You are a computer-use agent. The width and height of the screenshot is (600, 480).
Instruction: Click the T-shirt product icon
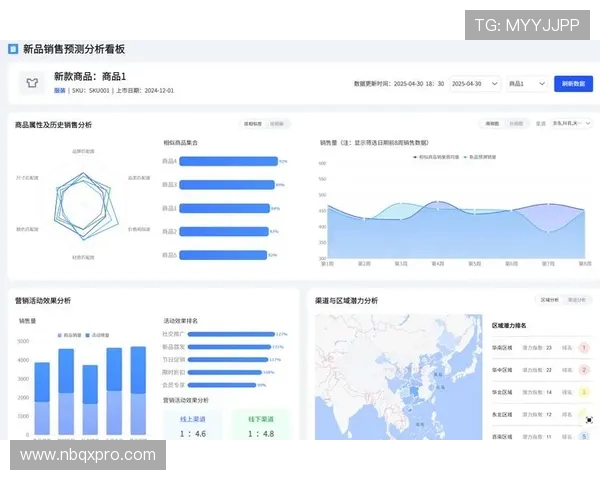[32, 83]
